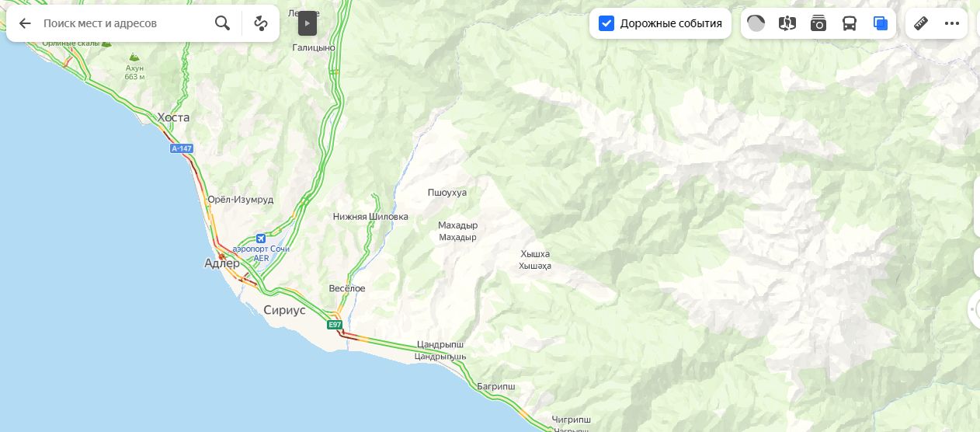
Task: Focus the Поиск мест и адресов field
Action: pyautogui.click(x=124, y=23)
